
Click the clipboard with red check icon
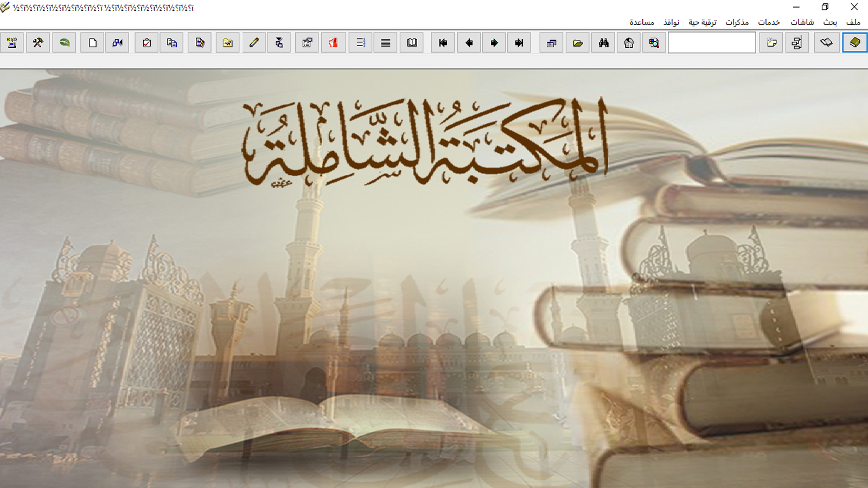[x=146, y=42]
